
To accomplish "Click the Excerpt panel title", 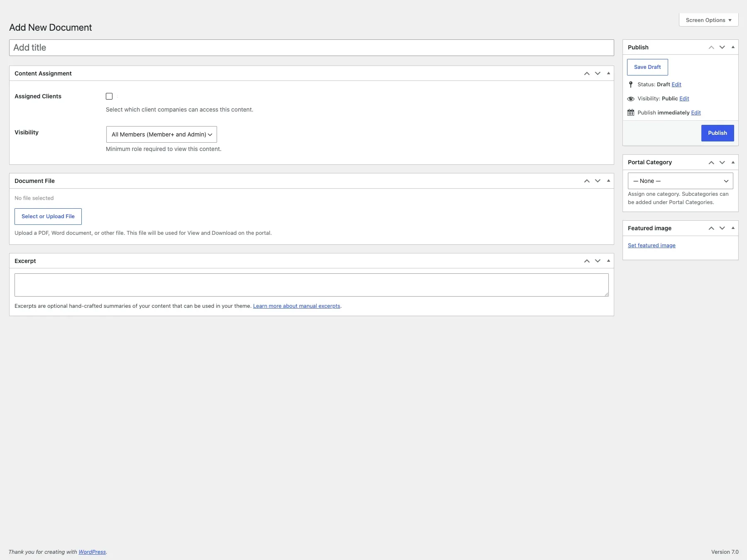I will (25, 261).
